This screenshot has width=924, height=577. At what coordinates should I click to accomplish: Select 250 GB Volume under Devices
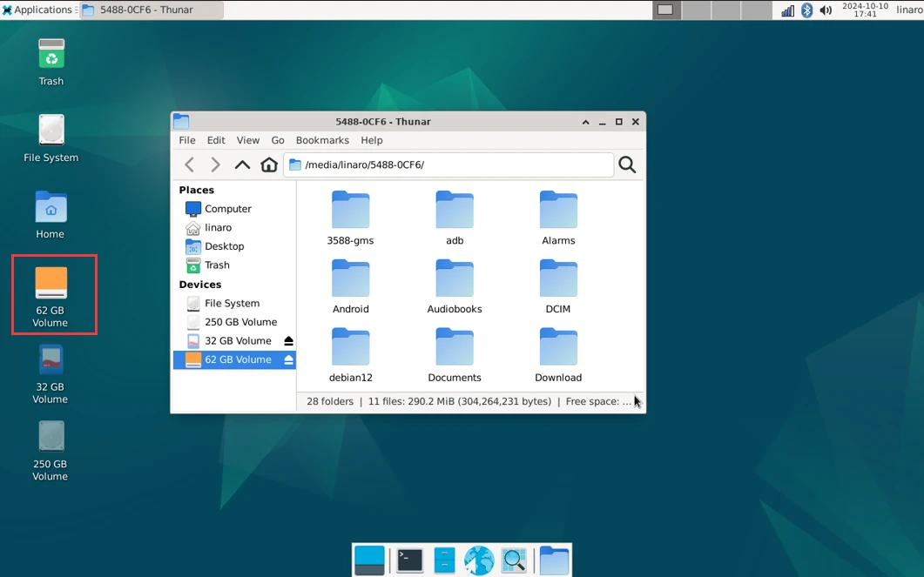point(234,322)
